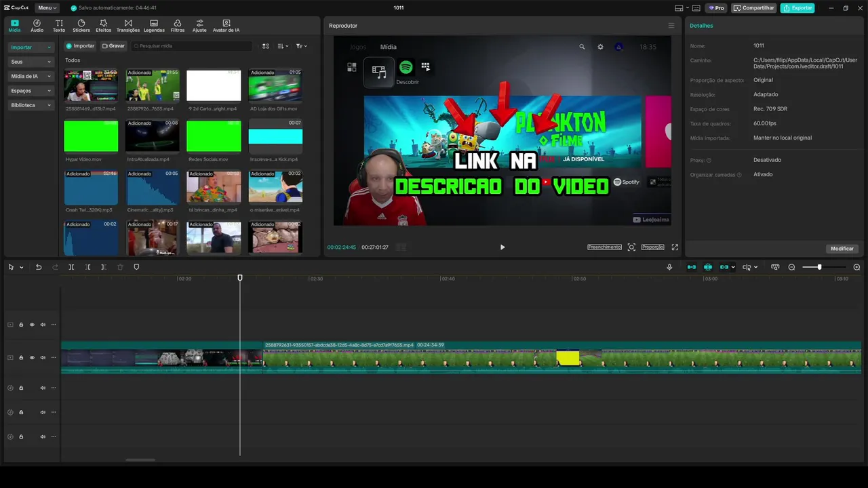Click the delete-right trim tool
The image size is (868, 488).
pyautogui.click(x=103, y=267)
